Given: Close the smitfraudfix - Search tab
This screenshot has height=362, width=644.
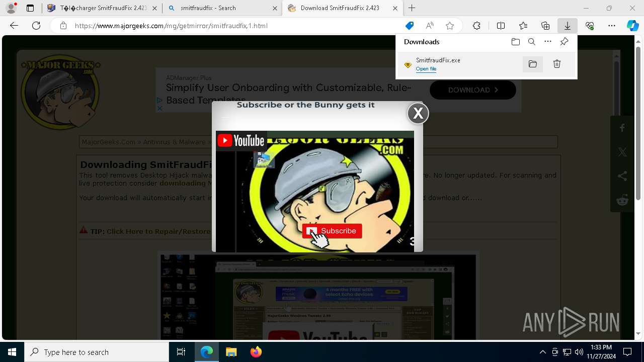Looking at the screenshot, I should click(275, 8).
